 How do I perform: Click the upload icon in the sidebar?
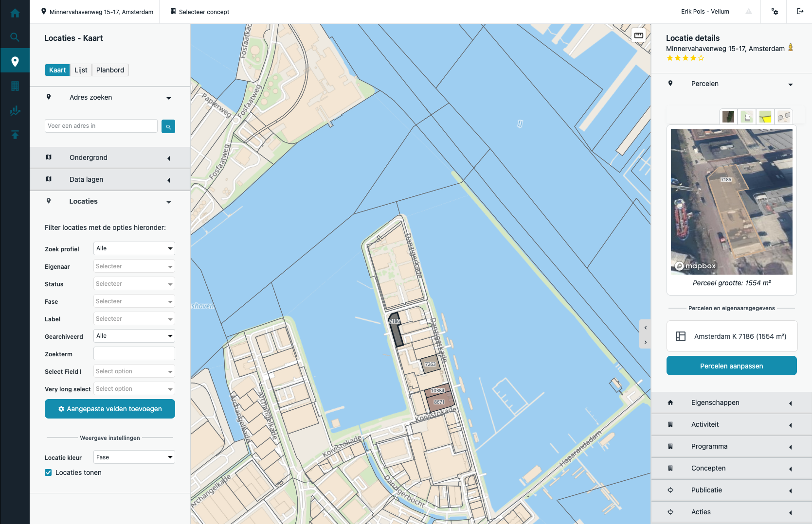15,134
